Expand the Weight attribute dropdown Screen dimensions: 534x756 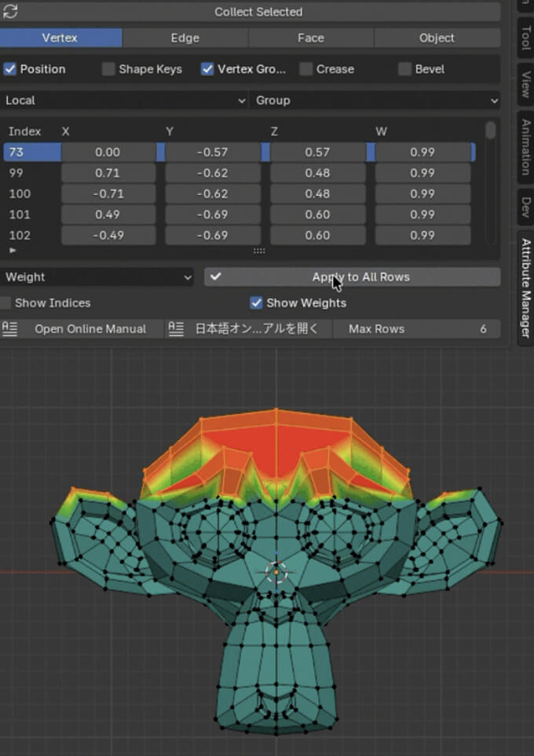point(98,277)
